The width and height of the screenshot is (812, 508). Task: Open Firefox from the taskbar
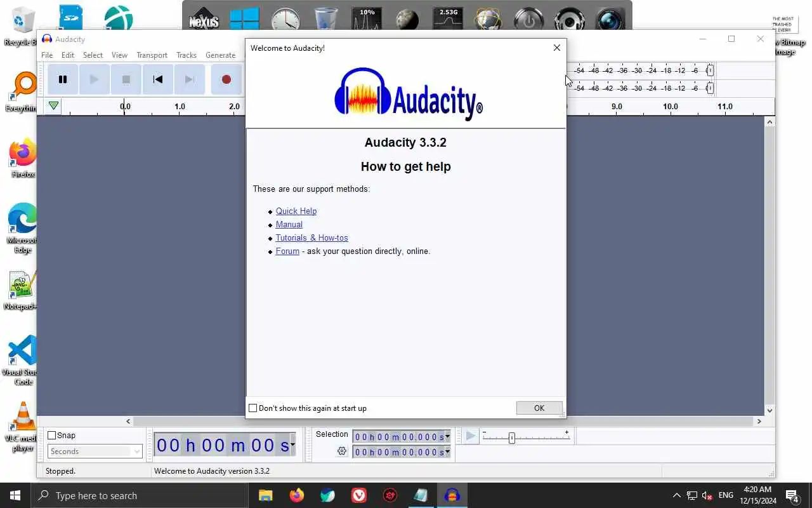pos(296,495)
